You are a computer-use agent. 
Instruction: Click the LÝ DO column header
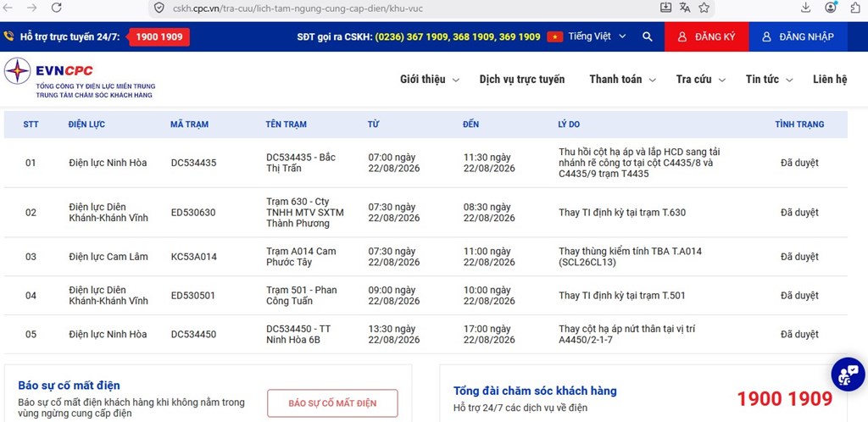(569, 125)
